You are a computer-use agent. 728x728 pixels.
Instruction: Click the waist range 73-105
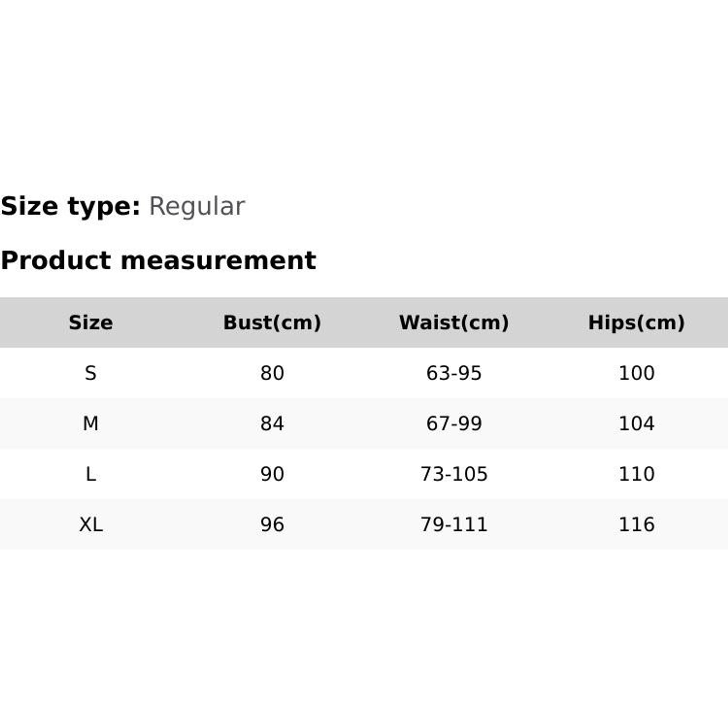454,474
